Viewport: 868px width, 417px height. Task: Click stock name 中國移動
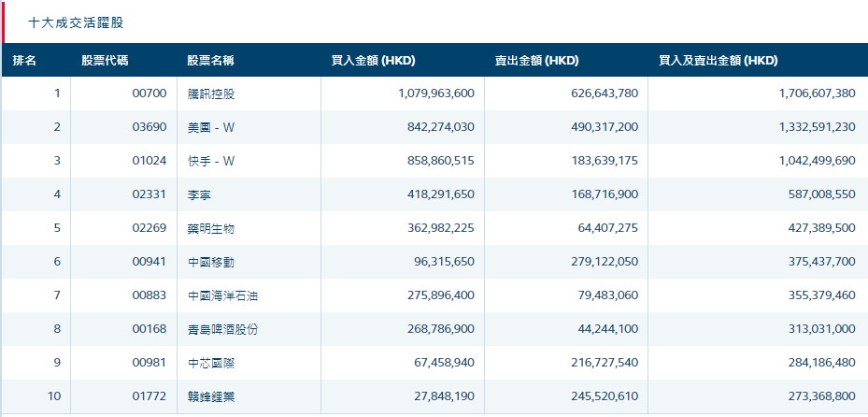tap(211, 262)
